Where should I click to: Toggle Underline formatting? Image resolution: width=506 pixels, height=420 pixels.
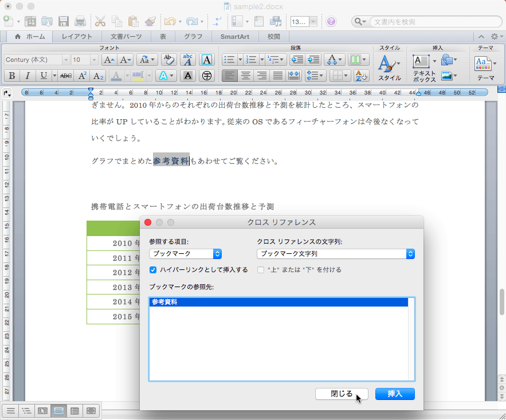click(x=44, y=76)
